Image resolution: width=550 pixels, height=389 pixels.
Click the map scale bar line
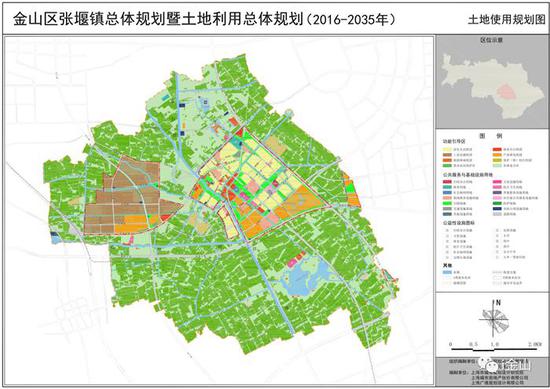(495, 349)
